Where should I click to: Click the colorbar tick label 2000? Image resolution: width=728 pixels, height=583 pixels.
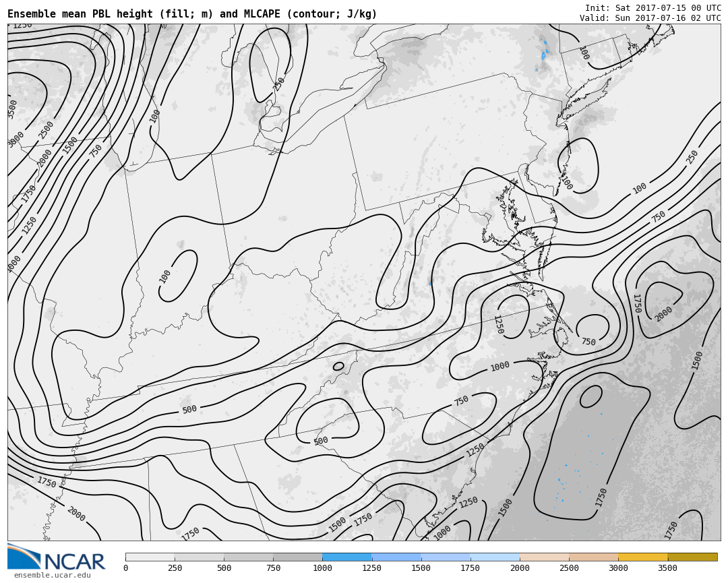coord(520,567)
